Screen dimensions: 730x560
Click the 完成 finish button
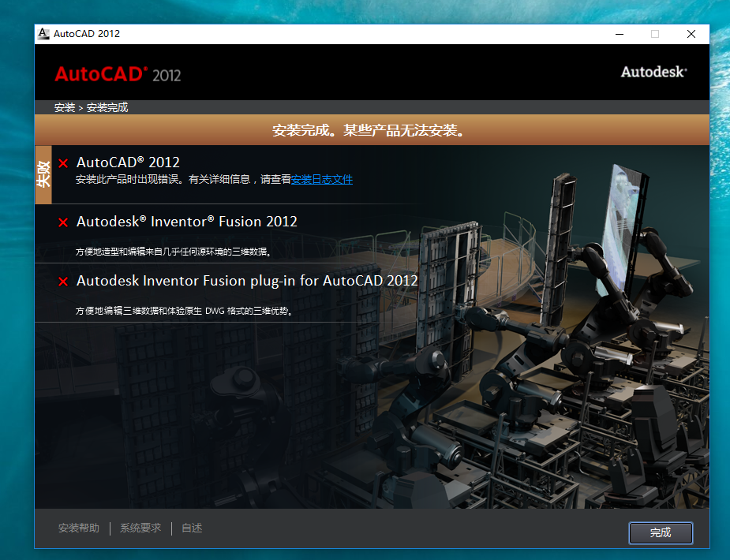click(661, 532)
